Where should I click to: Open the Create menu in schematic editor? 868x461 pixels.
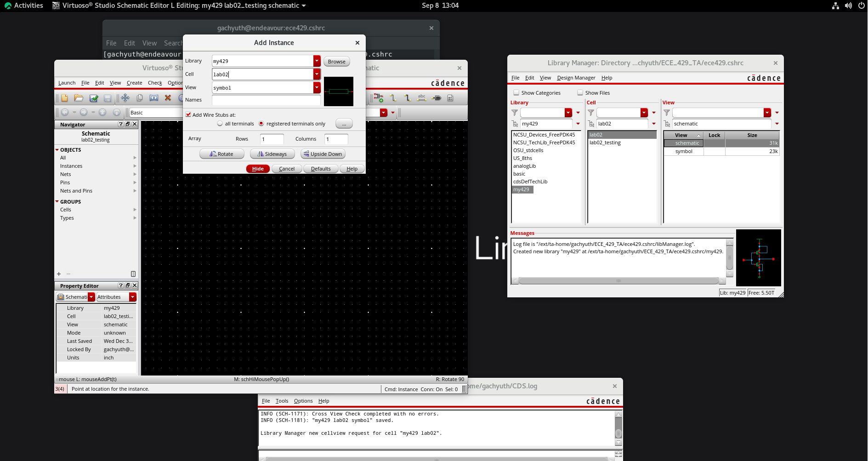click(x=134, y=83)
